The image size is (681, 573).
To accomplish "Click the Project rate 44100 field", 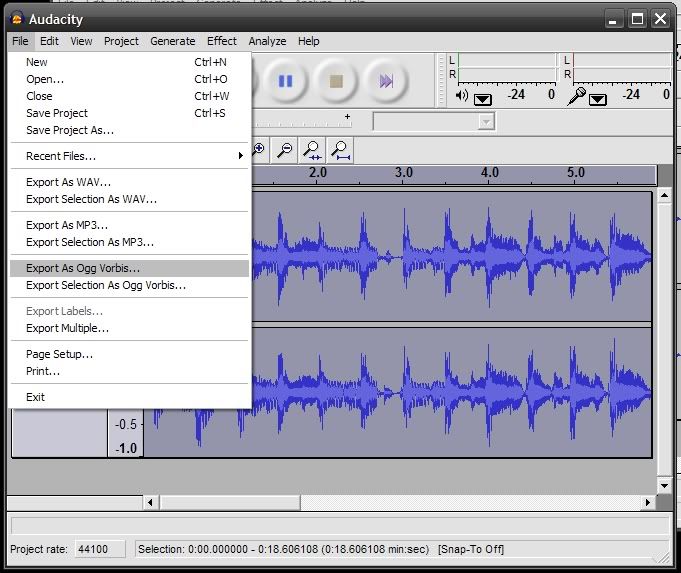I will click(x=100, y=549).
